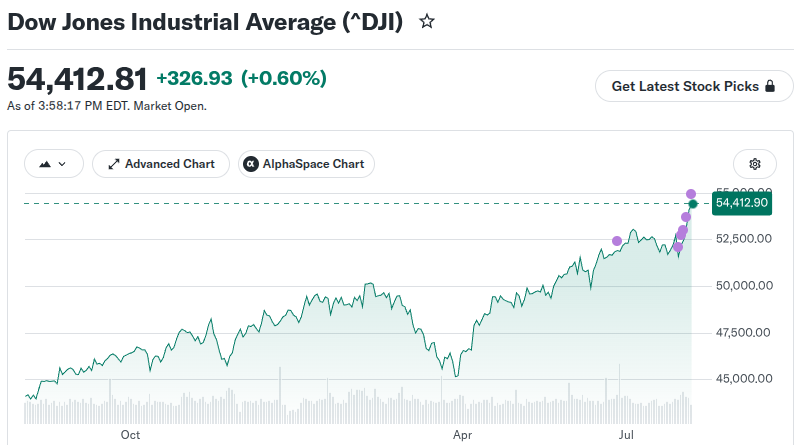Click the Apr date axis label
The width and height of the screenshot is (795, 445).
(462, 435)
